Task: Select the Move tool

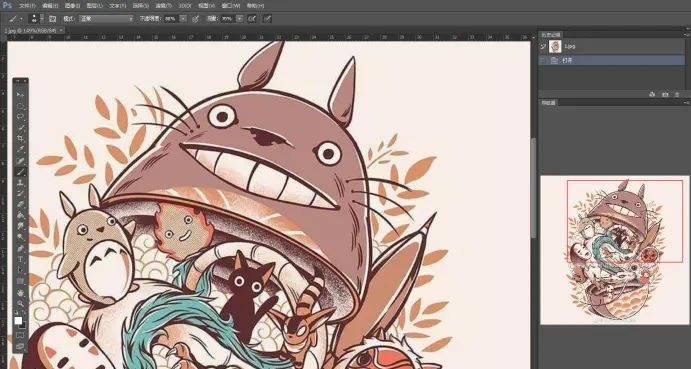Action: [x=20, y=95]
